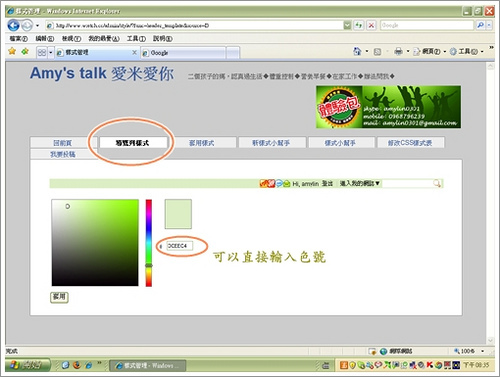The image size is (500, 377).
Task: Click the green mail icon beside Hi, amylin
Action: click(x=287, y=183)
